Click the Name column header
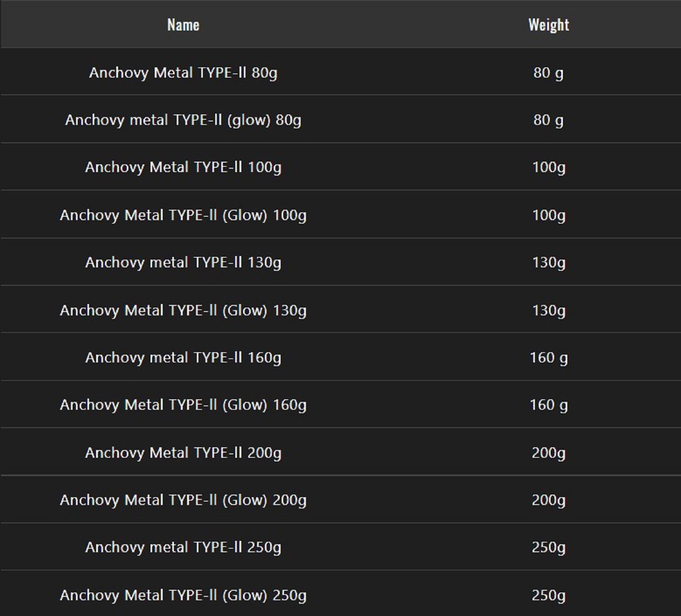This screenshot has width=681, height=616. pos(183,25)
